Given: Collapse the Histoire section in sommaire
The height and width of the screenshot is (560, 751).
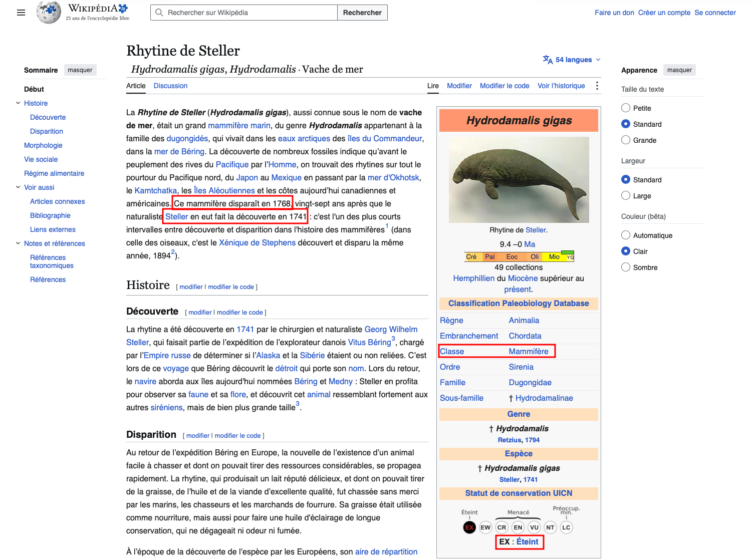Looking at the screenshot, I should 18,103.
